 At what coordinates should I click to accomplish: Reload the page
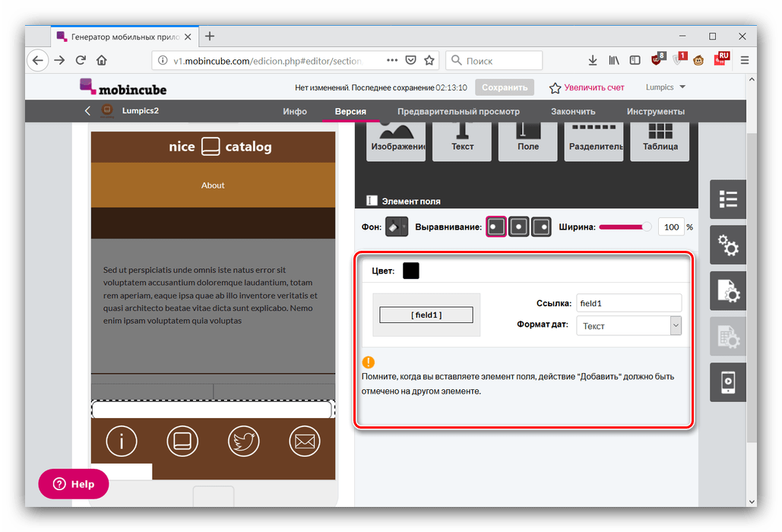(x=81, y=60)
